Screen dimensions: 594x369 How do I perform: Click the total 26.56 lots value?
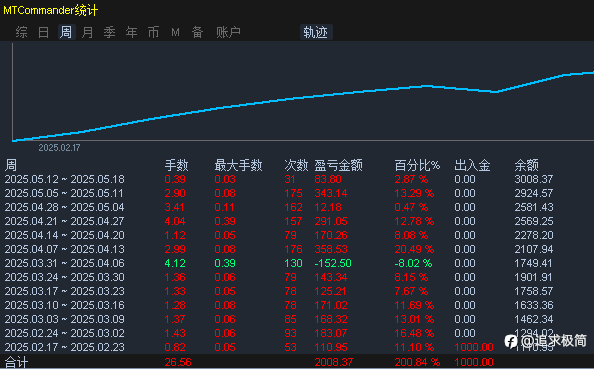pos(178,363)
